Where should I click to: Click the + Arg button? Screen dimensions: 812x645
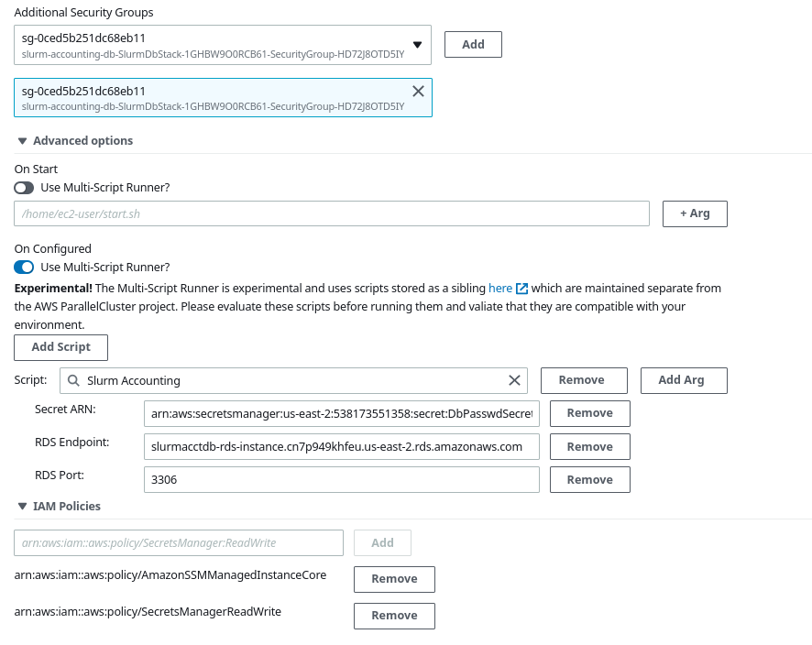(695, 213)
